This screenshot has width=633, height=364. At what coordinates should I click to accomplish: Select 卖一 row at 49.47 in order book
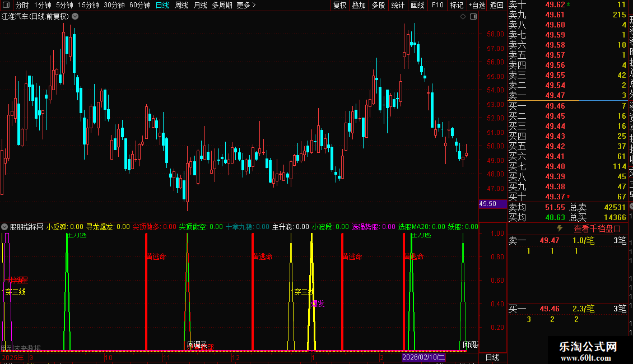point(567,95)
